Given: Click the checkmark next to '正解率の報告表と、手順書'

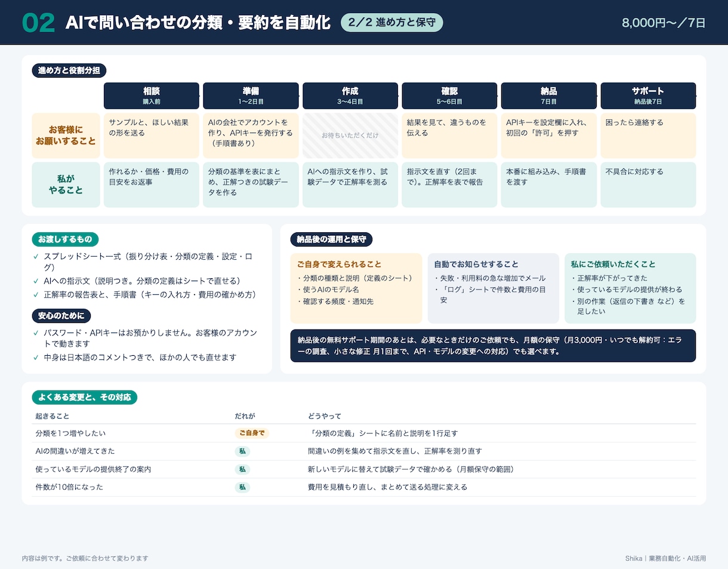Looking at the screenshot, I should click(36, 294).
